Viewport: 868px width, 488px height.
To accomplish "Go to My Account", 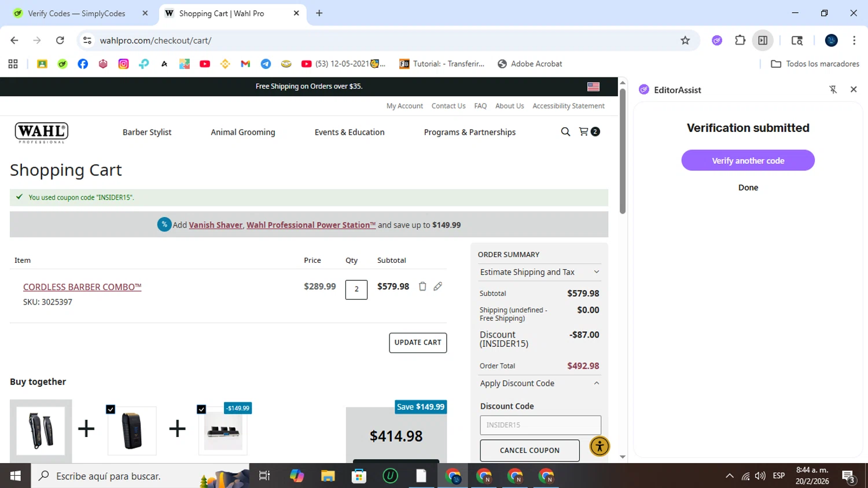I will click(x=404, y=106).
